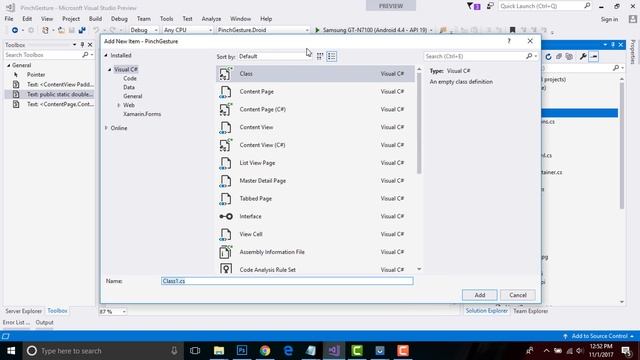Click the dialog help question mark
The height and width of the screenshot is (360, 640).
(509, 41)
